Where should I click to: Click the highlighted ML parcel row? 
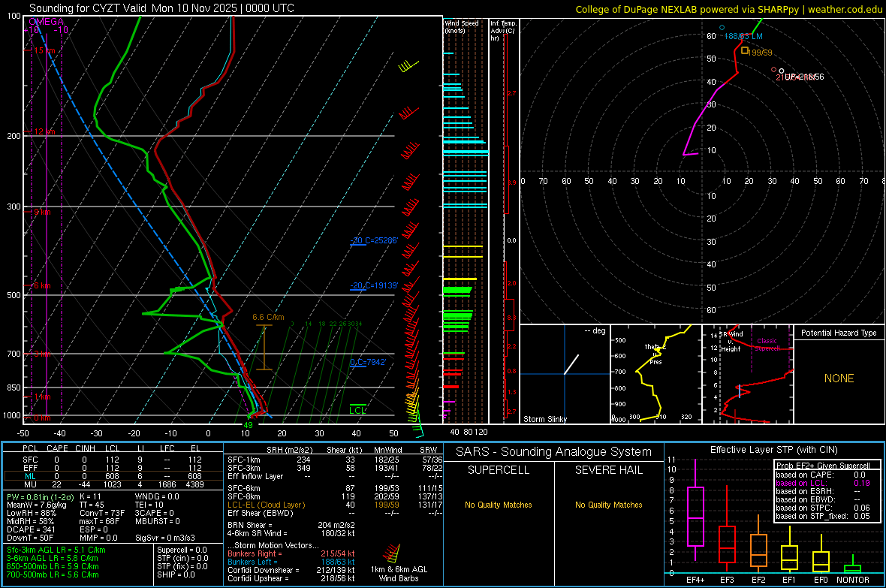[113, 476]
